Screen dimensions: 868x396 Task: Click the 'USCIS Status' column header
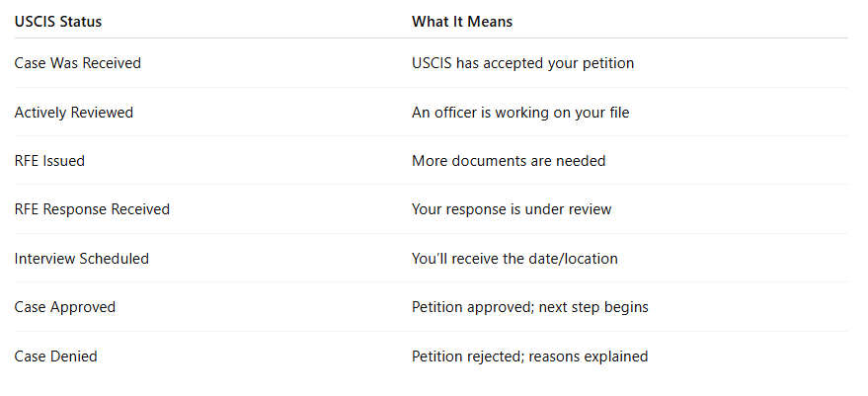click(58, 22)
